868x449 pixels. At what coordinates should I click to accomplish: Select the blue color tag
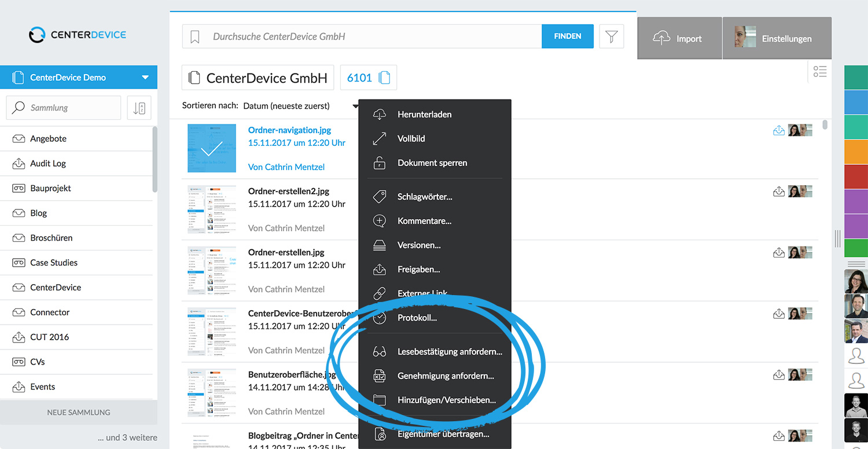point(856,102)
